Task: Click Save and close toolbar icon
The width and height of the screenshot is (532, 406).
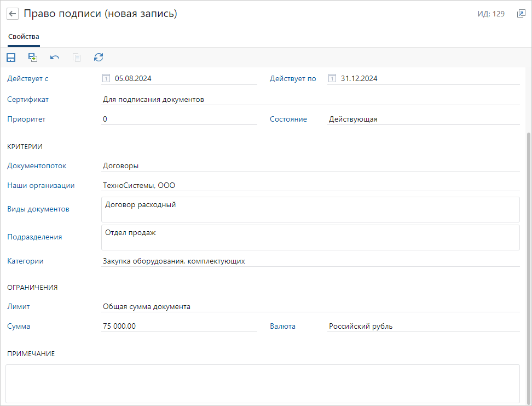Action: [x=33, y=58]
